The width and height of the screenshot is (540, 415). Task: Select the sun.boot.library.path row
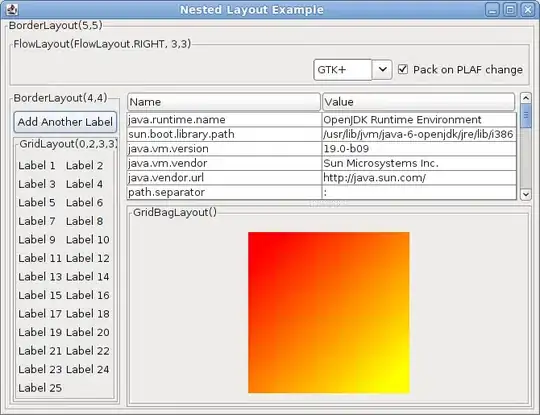click(x=322, y=134)
